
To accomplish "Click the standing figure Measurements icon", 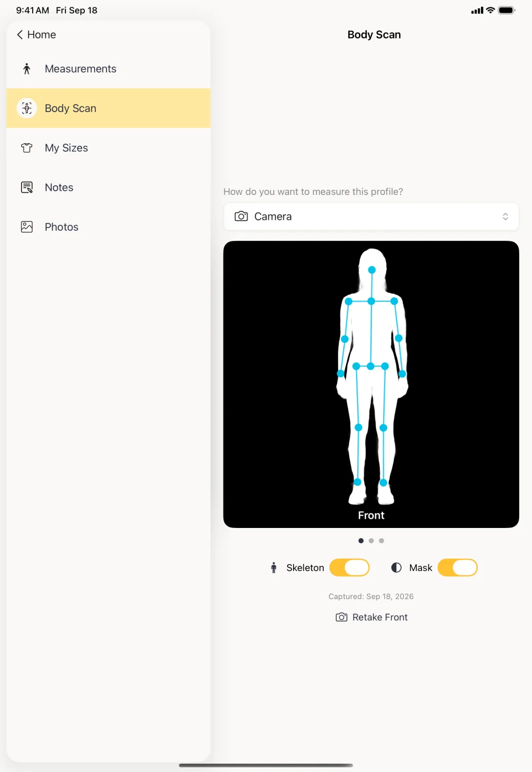I will (x=27, y=69).
